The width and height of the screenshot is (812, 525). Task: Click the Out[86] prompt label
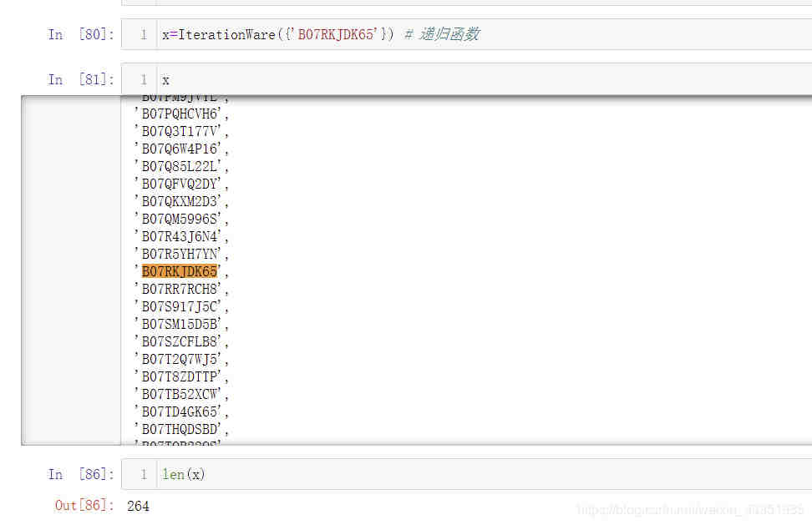[x=84, y=505]
